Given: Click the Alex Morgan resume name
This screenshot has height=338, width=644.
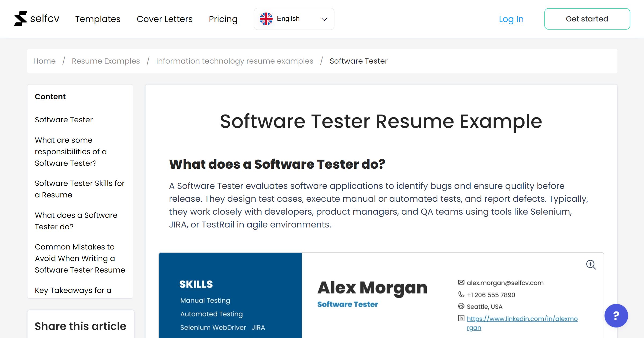Looking at the screenshot, I should (372, 288).
